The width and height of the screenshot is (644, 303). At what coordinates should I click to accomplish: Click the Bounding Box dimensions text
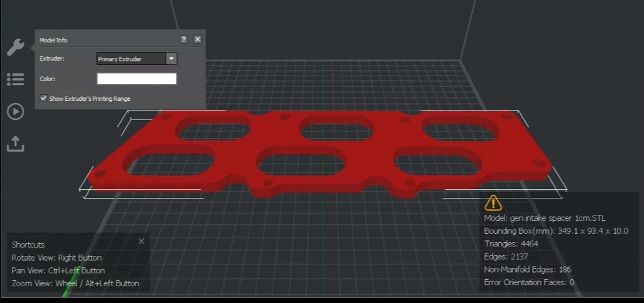tap(556, 231)
